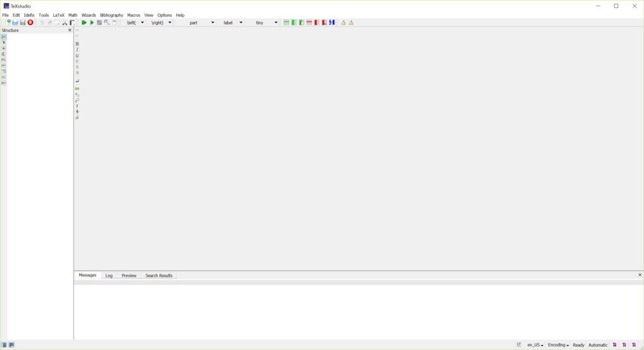This screenshot has width=644, height=350.
Task: Close the bottom messages panel
Action: click(x=640, y=275)
